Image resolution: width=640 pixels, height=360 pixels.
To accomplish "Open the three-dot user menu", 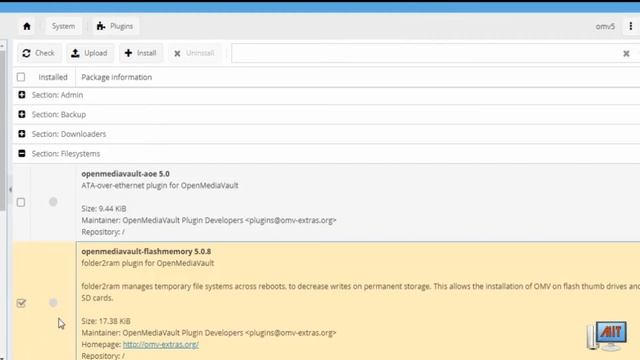I will [x=631, y=26].
